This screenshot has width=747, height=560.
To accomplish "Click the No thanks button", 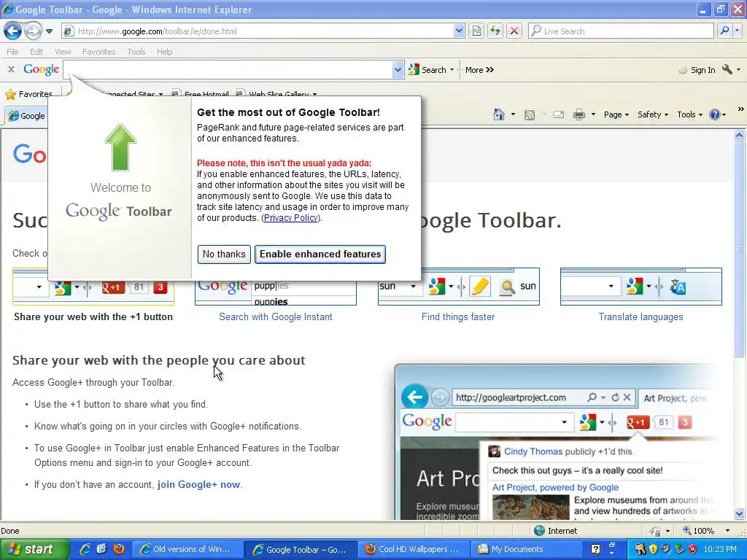I will 224,254.
